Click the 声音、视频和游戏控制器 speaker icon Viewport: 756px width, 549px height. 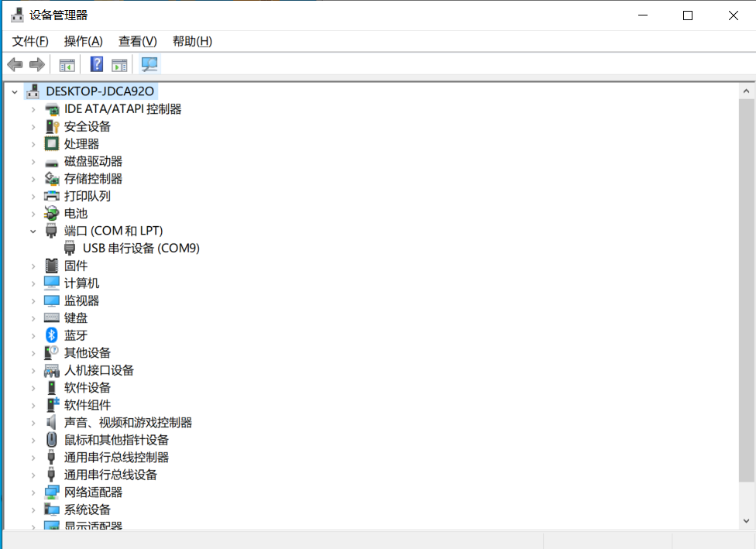51,422
